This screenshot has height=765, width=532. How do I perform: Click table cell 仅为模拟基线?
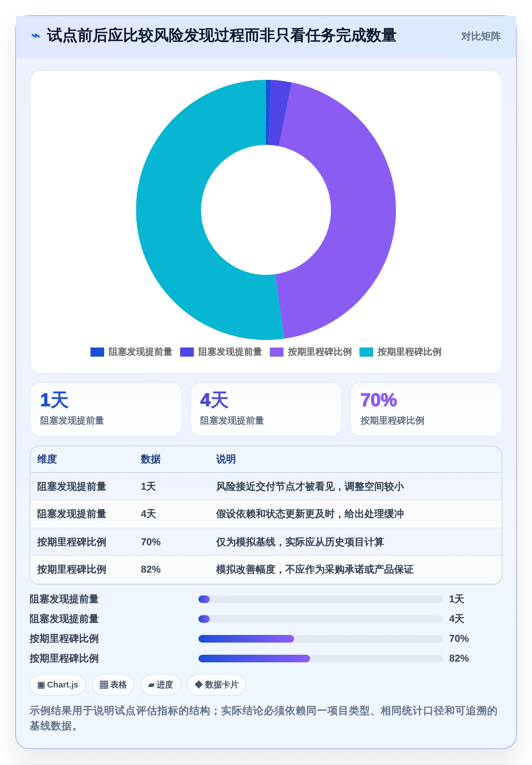point(300,542)
